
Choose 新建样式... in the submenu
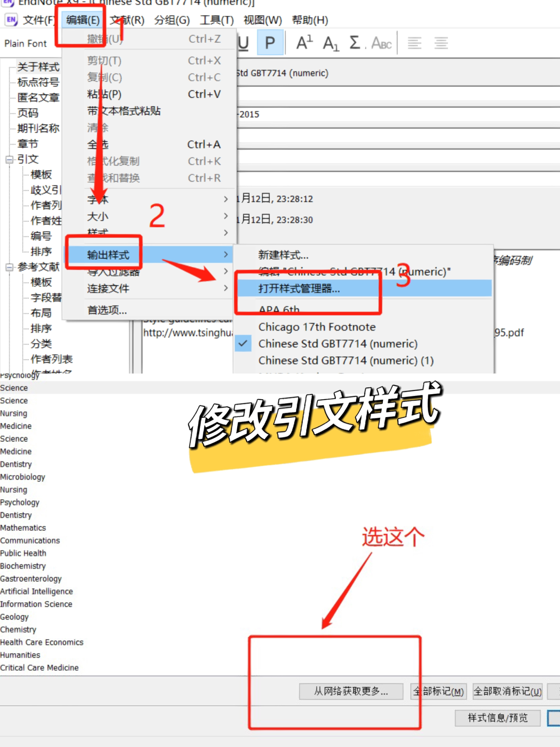tap(364, 255)
